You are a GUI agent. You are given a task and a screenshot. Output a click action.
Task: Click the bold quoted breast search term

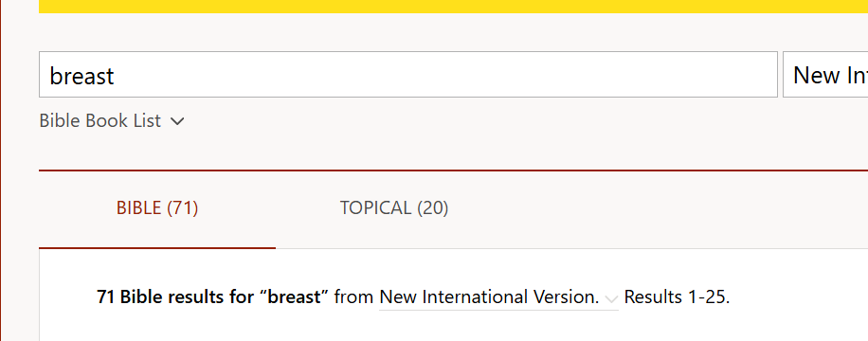click(294, 297)
